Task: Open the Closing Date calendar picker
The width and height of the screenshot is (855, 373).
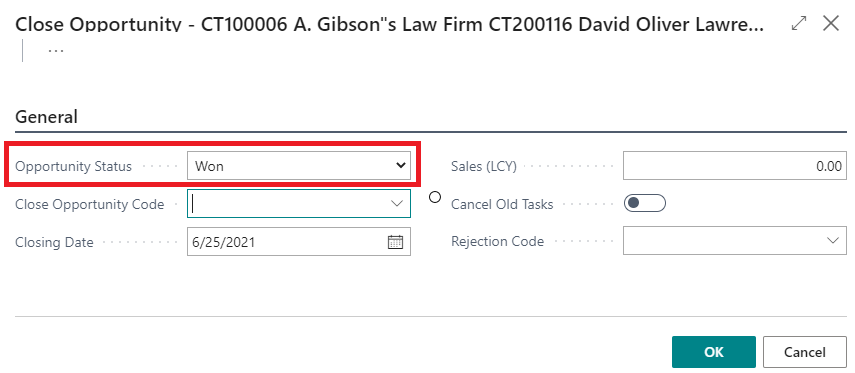Action: click(395, 242)
